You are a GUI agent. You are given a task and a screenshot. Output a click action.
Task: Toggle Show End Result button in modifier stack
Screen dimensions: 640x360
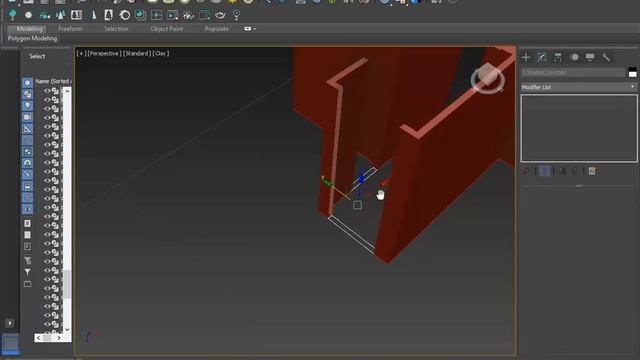pos(544,171)
